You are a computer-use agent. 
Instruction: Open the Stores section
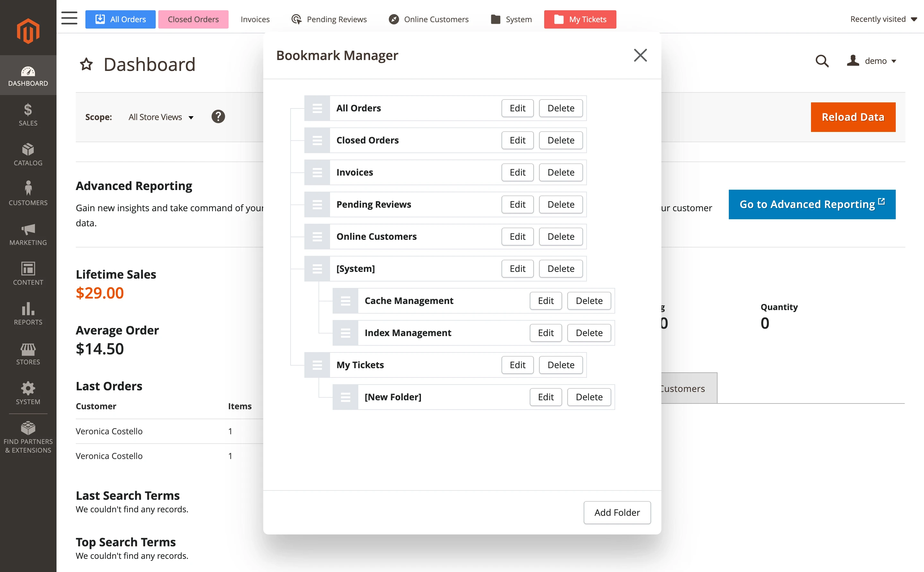[28, 353]
